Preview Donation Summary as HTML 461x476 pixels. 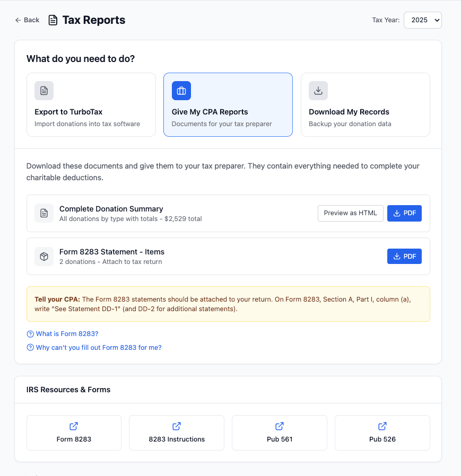(350, 213)
